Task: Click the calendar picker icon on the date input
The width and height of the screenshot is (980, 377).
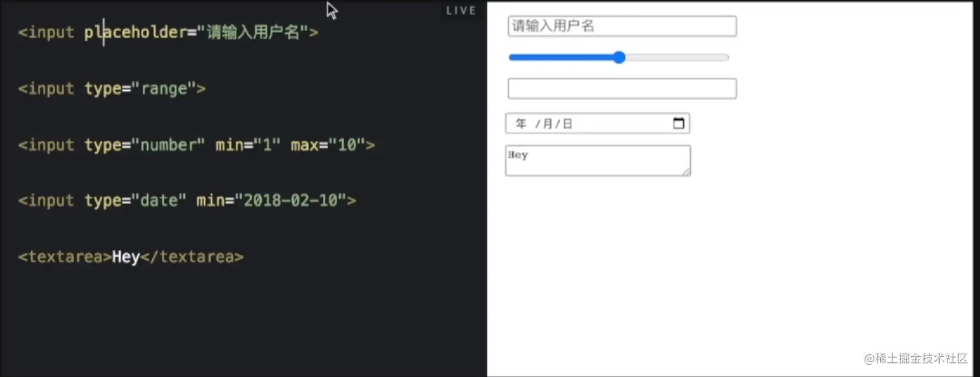Action: pos(678,123)
